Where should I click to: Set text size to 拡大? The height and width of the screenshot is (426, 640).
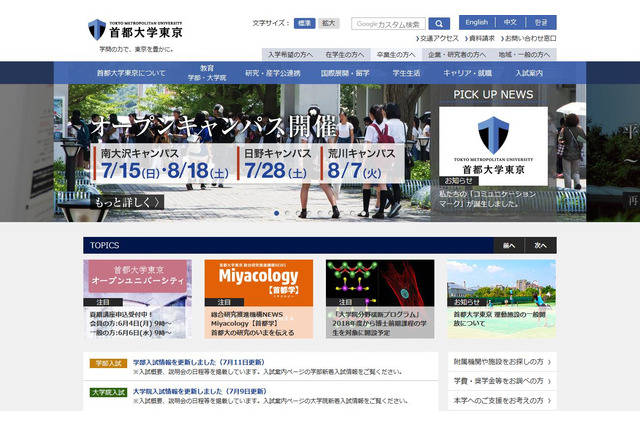click(329, 23)
